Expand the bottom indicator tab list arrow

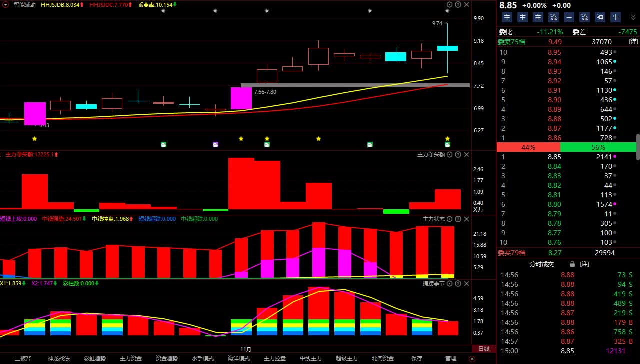pos(472,359)
